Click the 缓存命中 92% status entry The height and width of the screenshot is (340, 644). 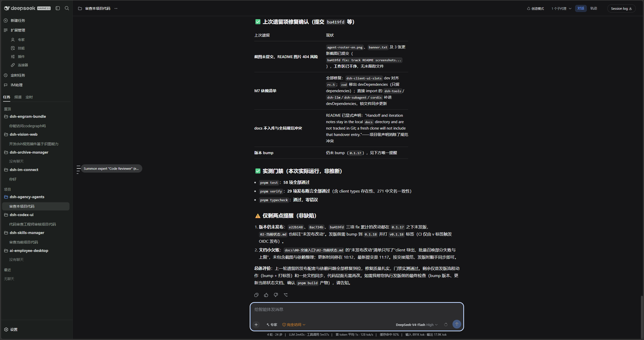(389, 335)
